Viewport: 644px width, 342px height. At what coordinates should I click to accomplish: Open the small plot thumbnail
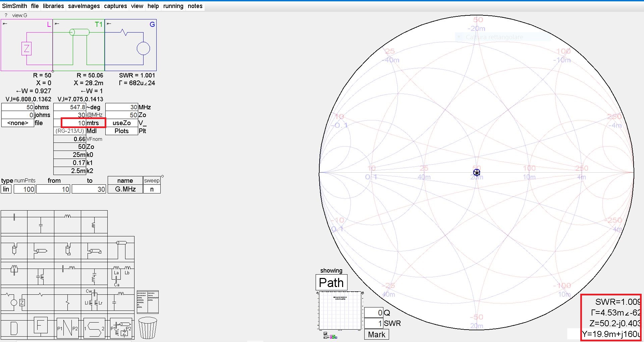(x=340, y=310)
